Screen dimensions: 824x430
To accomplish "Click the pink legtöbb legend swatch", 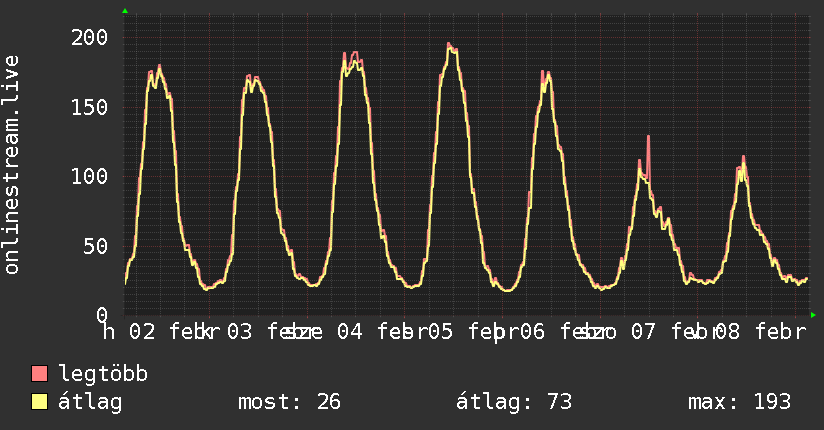I will [x=39, y=373].
